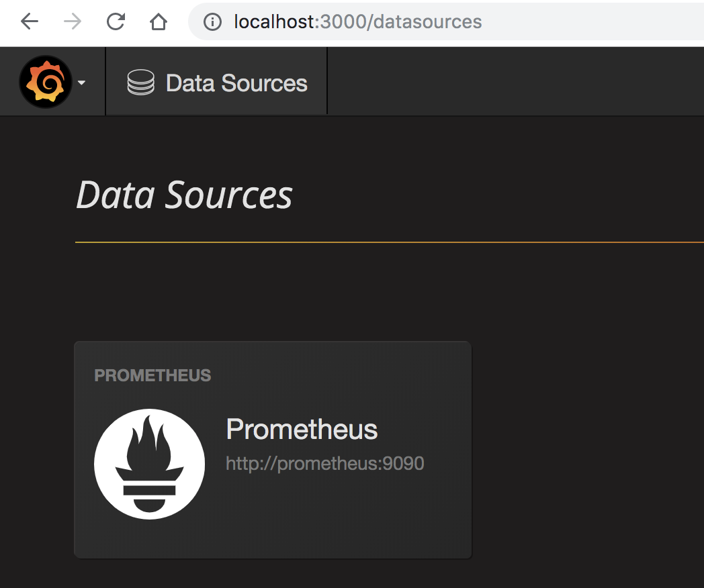704x588 pixels.
Task: Open the Data Sources navbar tab
Action: (x=216, y=82)
